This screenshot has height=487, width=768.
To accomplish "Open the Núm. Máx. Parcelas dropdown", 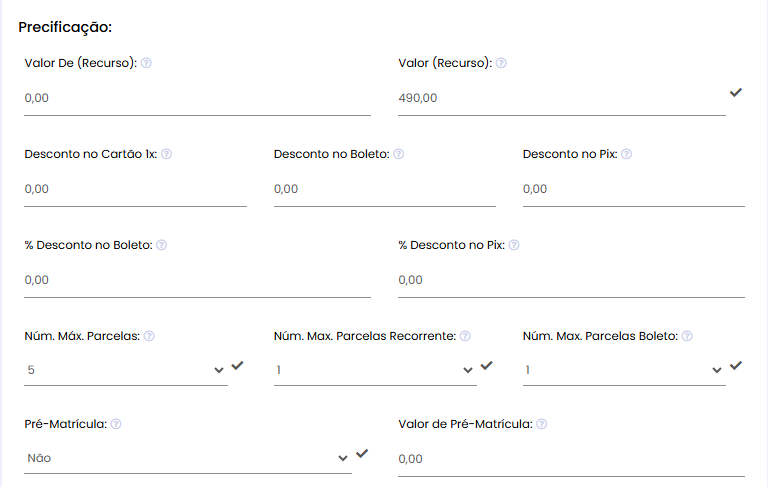I will coord(126,370).
